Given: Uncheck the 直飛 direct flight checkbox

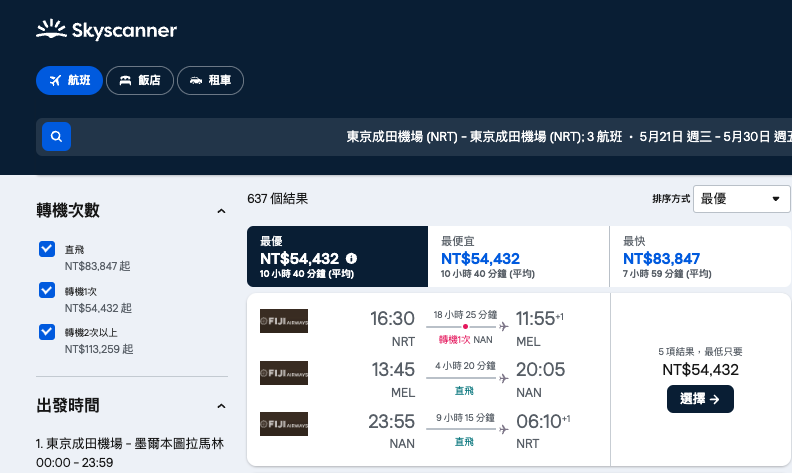Looking at the screenshot, I should point(47,249).
